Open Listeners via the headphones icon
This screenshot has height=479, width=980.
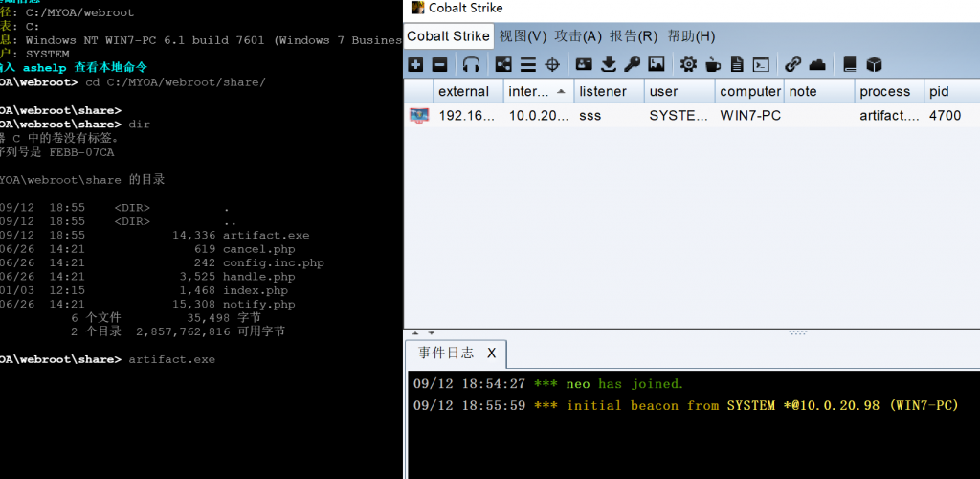point(471,64)
